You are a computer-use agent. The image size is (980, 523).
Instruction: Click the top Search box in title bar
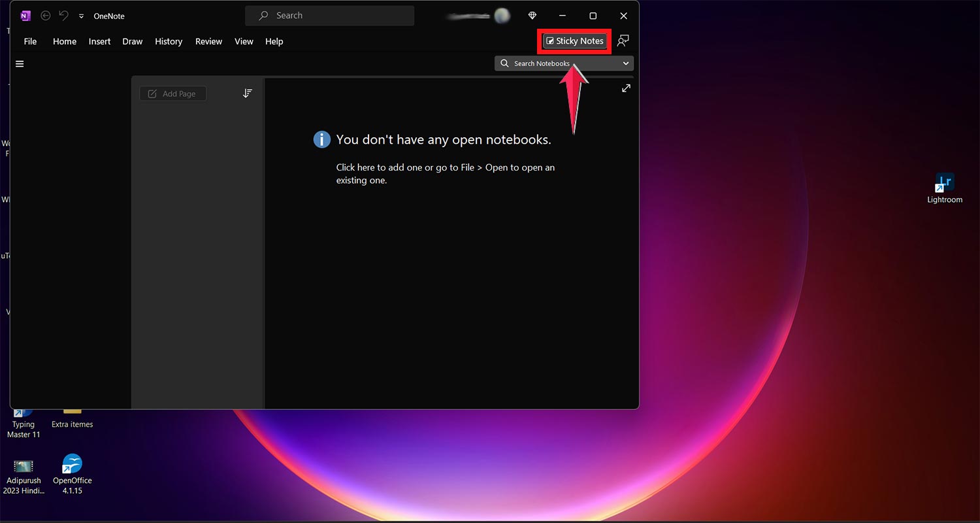[329, 16]
